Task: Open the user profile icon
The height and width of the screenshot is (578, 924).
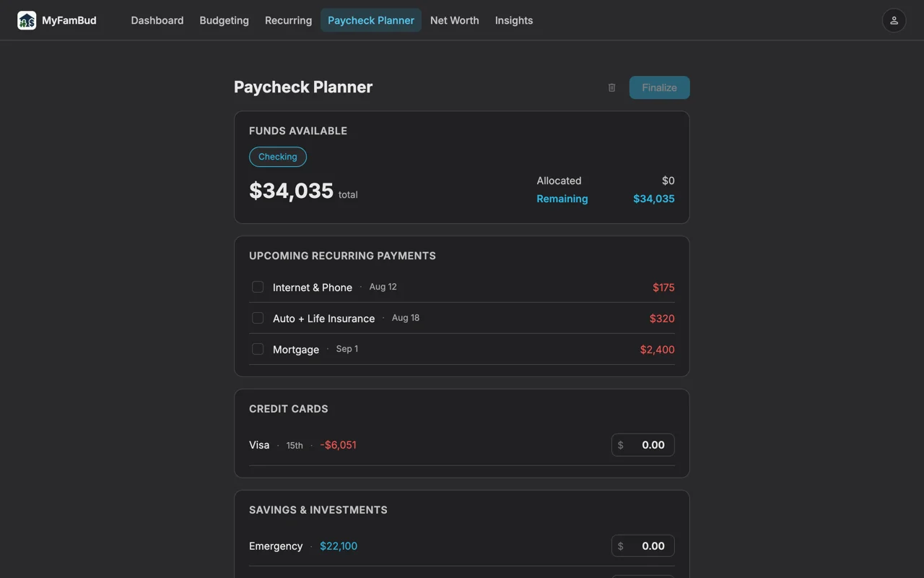Action: pyautogui.click(x=894, y=20)
